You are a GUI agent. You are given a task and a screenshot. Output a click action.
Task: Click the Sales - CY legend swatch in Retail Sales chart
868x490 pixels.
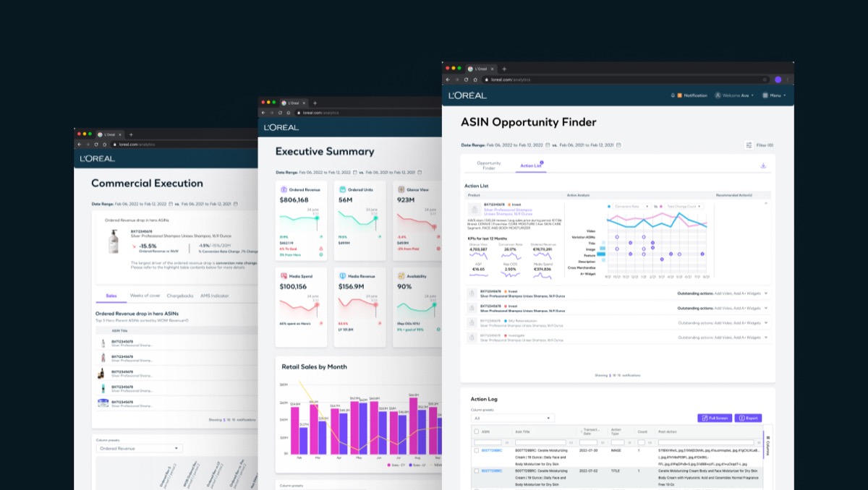(x=390, y=465)
